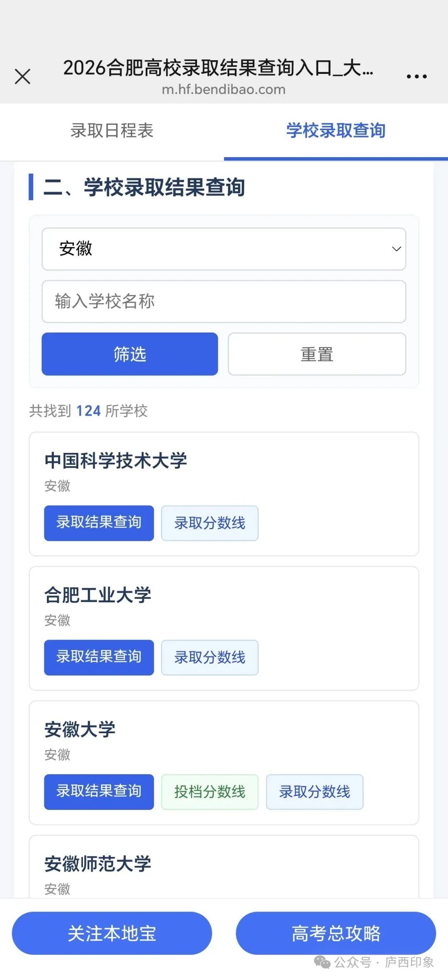The width and height of the screenshot is (448, 980).
Task: Open 录取结果查询 for 合肥工业大学
Action: 99,657
